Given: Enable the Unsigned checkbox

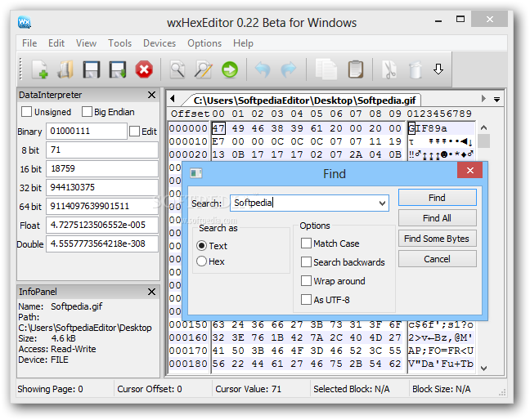Looking at the screenshot, I should (x=26, y=112).
